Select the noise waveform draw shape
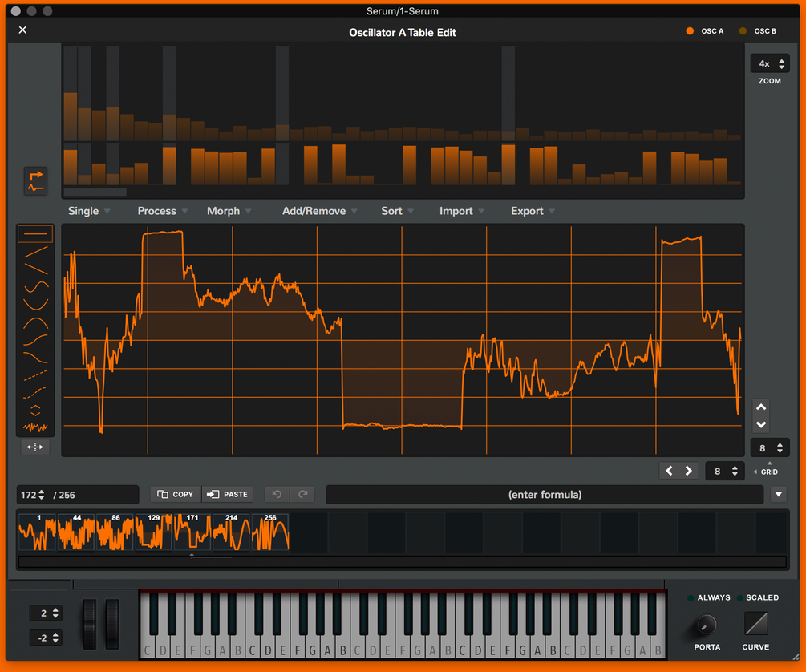 click(x=35, y=427)
